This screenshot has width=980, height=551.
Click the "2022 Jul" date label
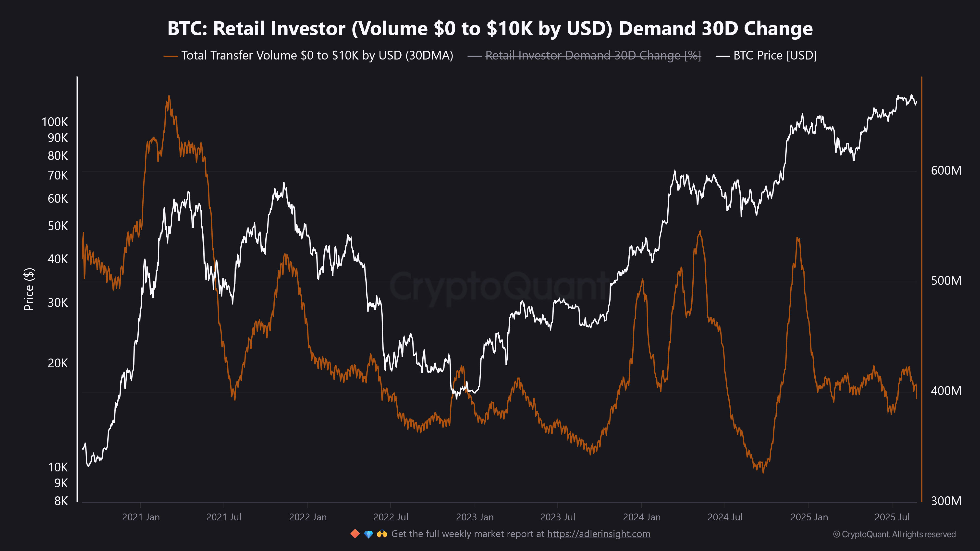pos(391,517)
